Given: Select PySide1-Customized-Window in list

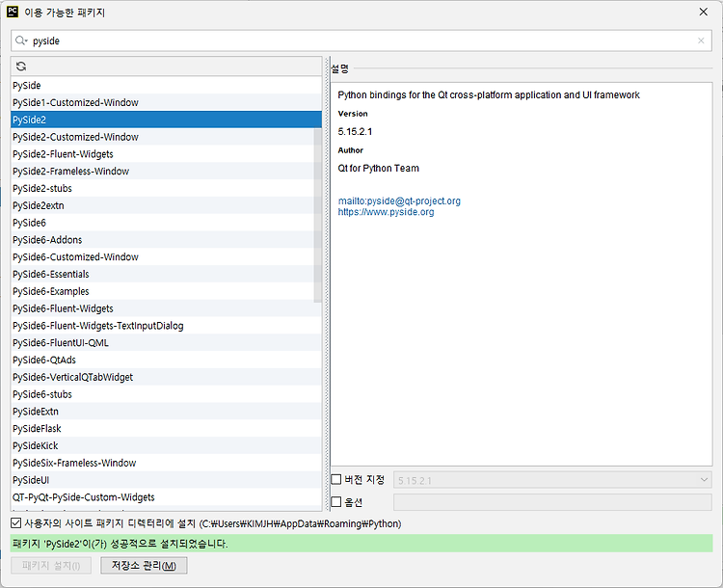Looking at the screenshot, I should tap(166, 102).
